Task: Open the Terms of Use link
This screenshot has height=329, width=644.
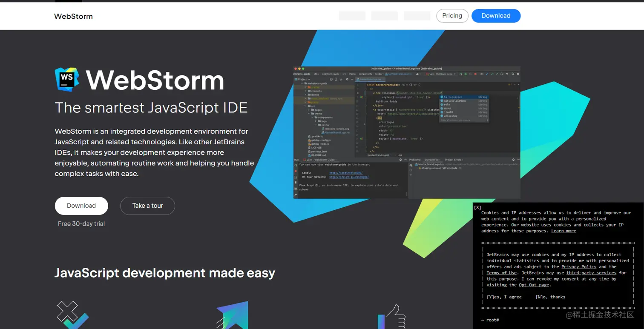Action: point(502,273)
